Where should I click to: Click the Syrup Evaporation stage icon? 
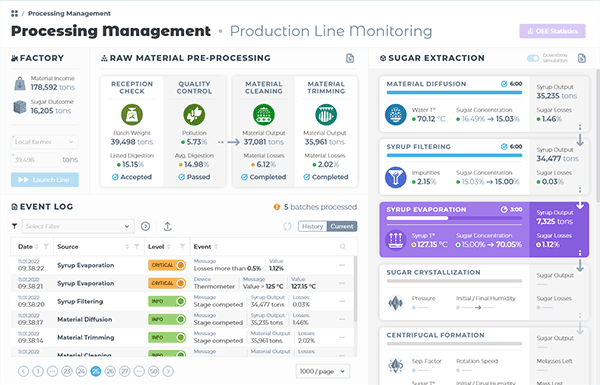click(396, 240)
